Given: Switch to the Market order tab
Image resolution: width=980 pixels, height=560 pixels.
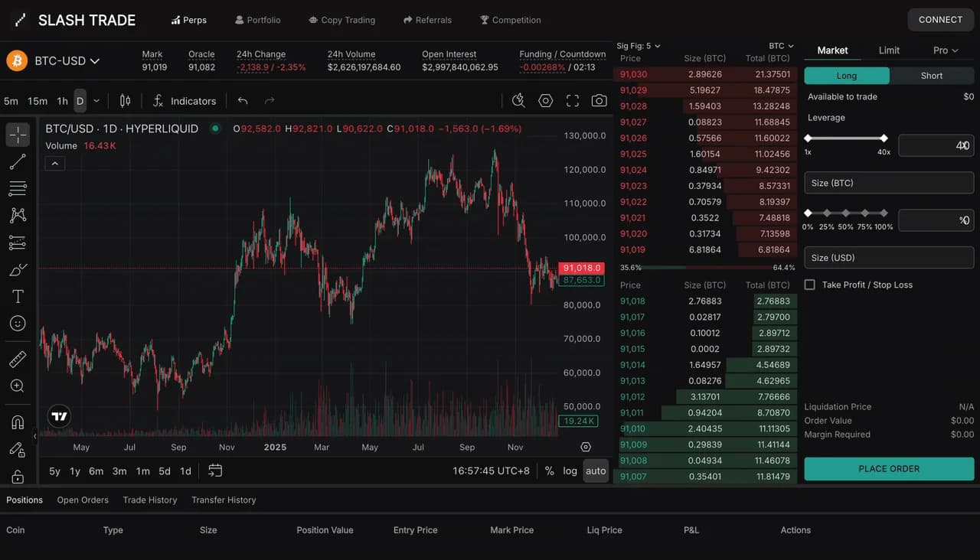Looking at the screenshot, I should pos(832,50).
